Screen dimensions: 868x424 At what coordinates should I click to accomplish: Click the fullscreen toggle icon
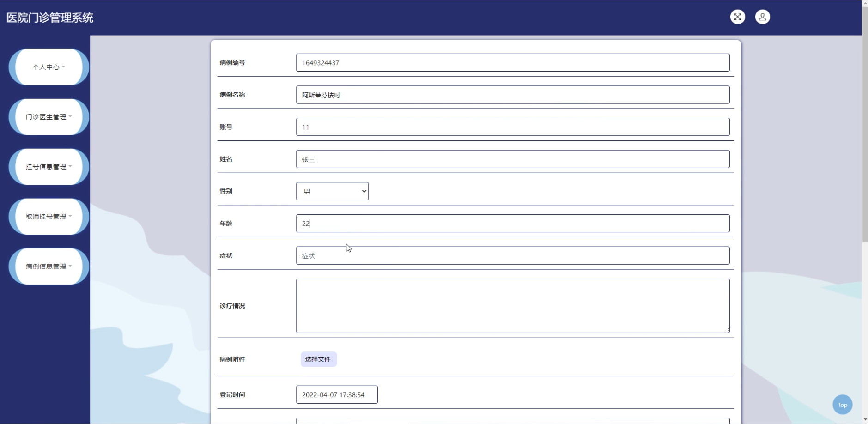737,17
